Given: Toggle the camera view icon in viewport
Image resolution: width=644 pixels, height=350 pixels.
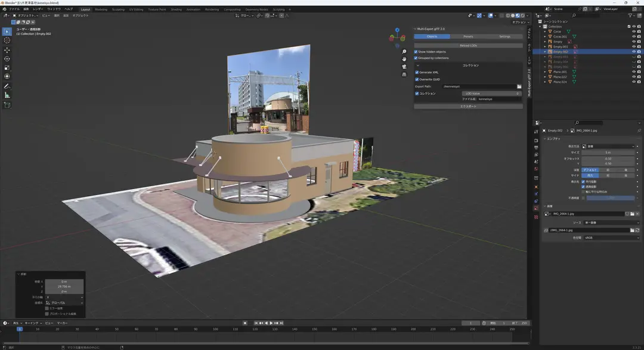Looking at the screenshot, I should tap(404, 67).
